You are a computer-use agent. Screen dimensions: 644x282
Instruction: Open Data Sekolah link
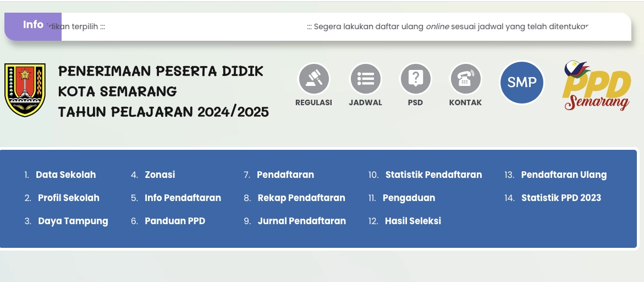(x=65, y=175)
